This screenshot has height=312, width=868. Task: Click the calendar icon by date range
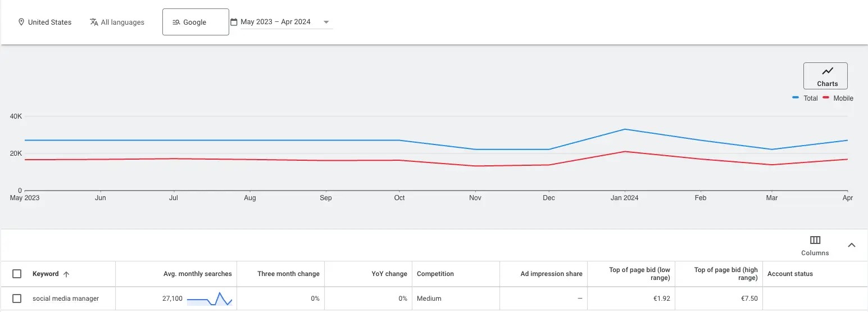[x=234, y=22]
